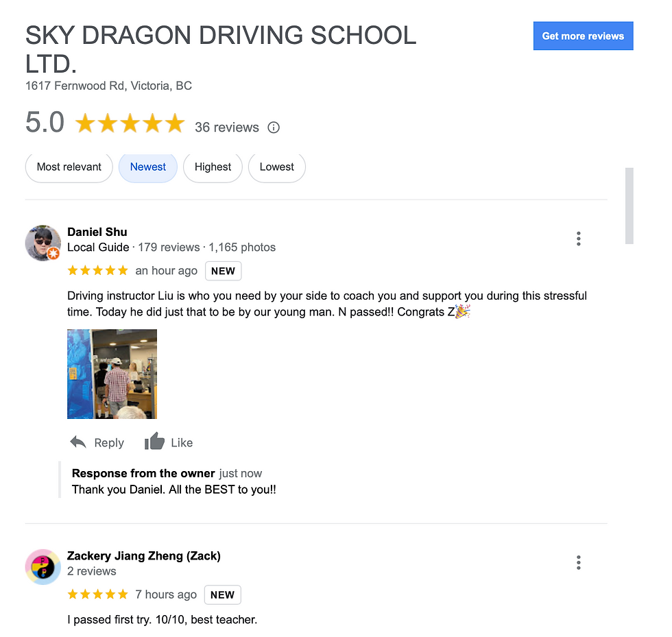Click Daniel's Local Guide review count
The width and height of the screenshot is (672, 637).
click(x=169, y=248)
